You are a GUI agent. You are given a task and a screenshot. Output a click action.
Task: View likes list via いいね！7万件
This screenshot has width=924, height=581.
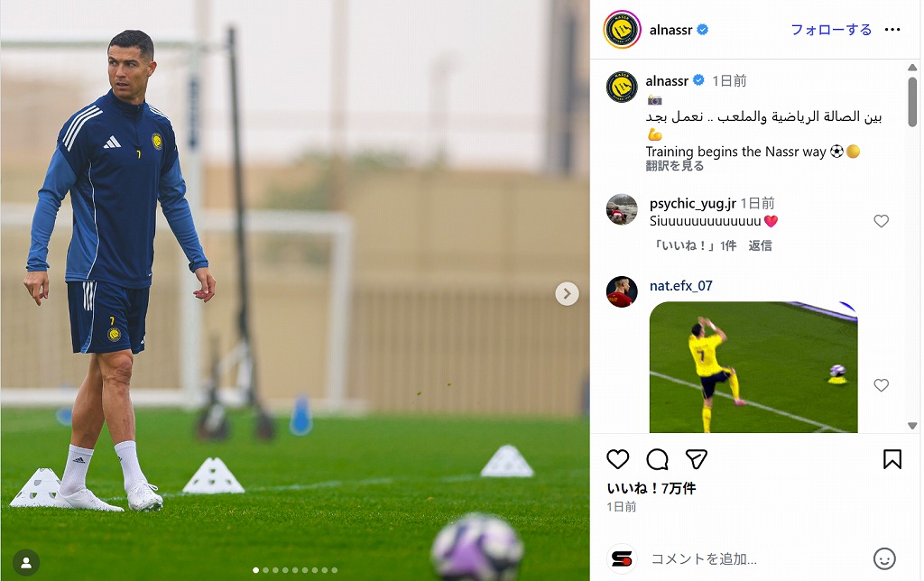(x=651, y=488)
